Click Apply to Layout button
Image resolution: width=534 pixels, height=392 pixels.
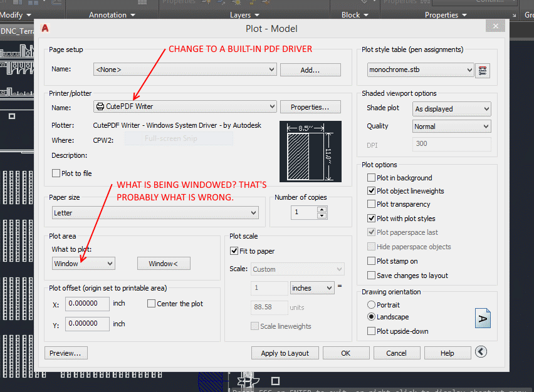(x=285, y=353)
